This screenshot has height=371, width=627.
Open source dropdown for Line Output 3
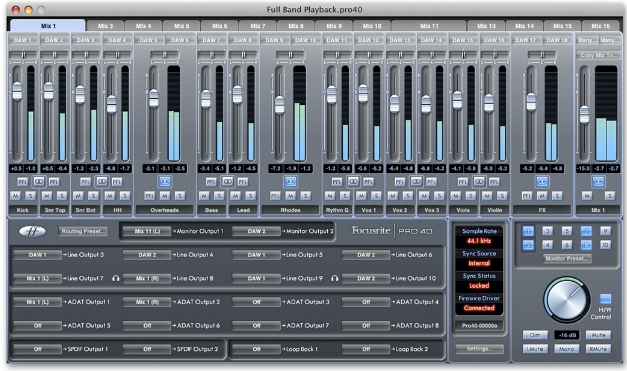[38, 255]
